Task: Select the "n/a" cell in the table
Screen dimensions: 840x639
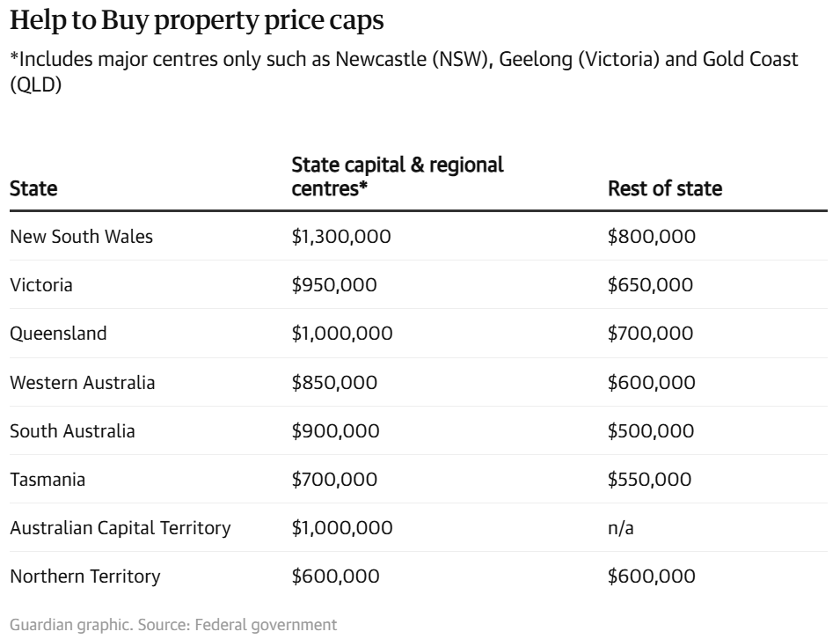Action: (x=623, y=528)
